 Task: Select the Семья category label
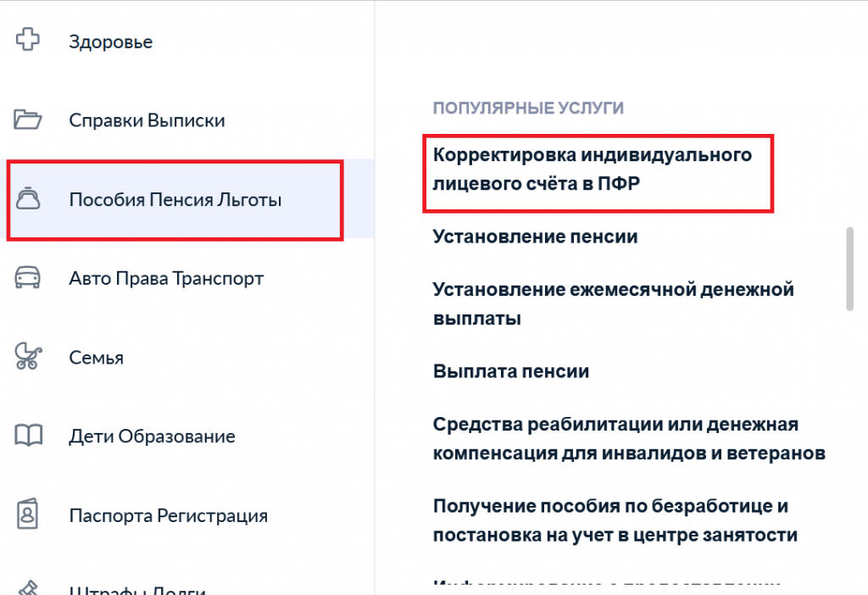point(96,358)
